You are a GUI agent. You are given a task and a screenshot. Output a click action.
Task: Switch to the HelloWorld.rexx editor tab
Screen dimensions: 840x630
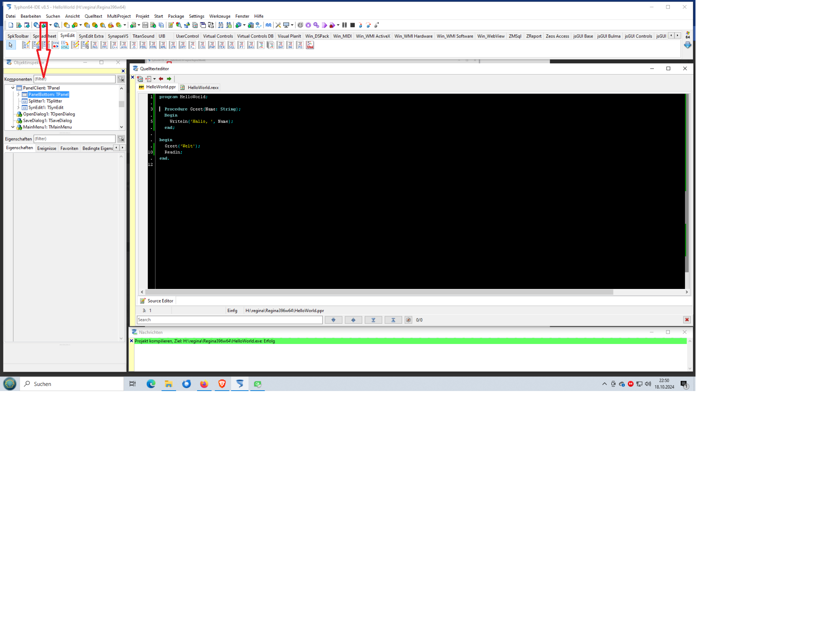click(203, 87)
